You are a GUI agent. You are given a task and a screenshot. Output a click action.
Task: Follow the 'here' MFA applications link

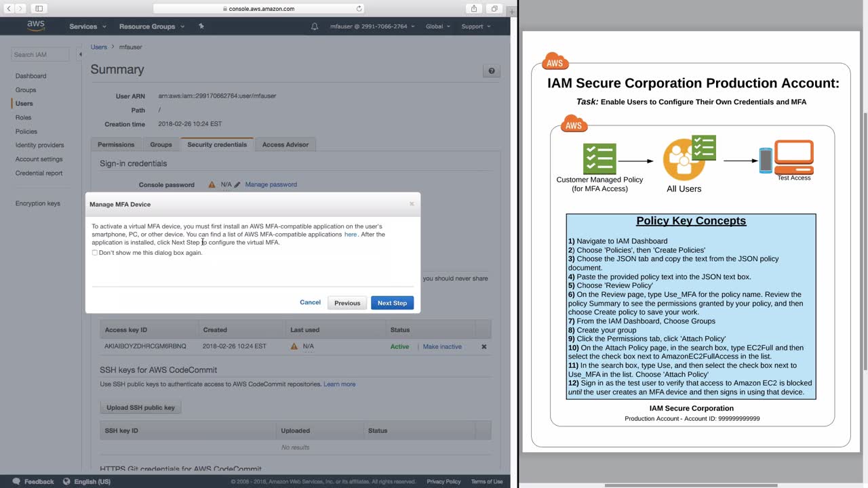point(351,235)
